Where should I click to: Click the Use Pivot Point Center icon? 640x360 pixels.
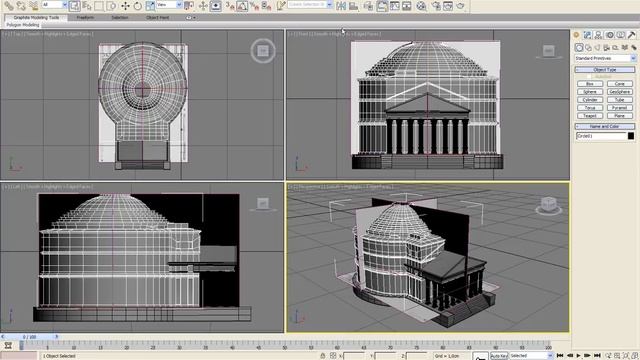(189, 6)
